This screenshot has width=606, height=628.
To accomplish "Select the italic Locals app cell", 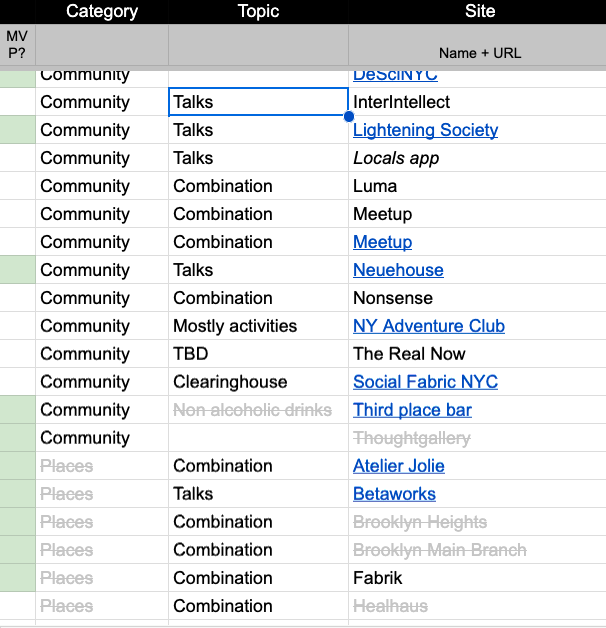I will [396, 158].
